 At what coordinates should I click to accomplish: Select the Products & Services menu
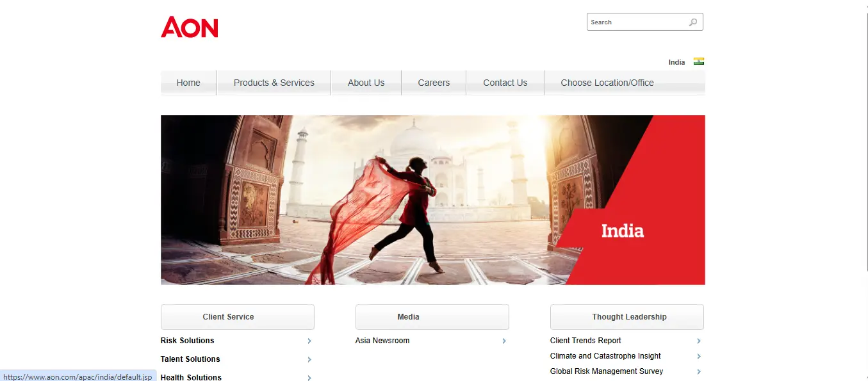click(274, 83)
